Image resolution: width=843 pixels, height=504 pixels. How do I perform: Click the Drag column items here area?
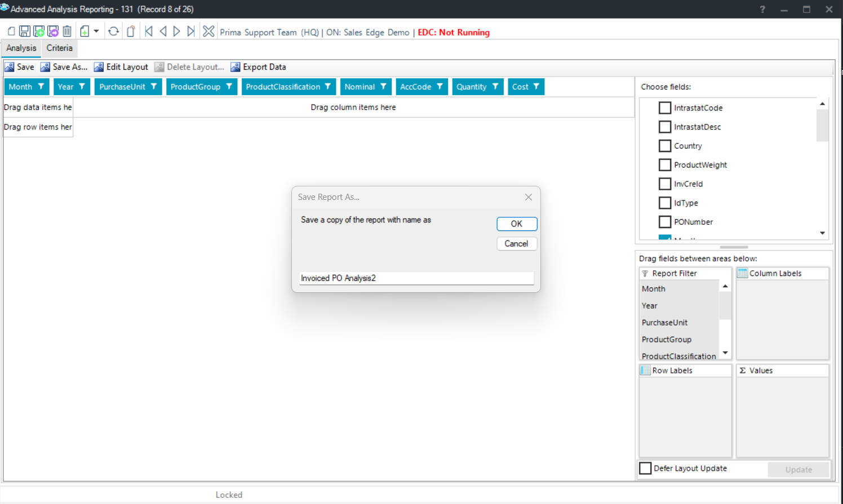point(353,107)
